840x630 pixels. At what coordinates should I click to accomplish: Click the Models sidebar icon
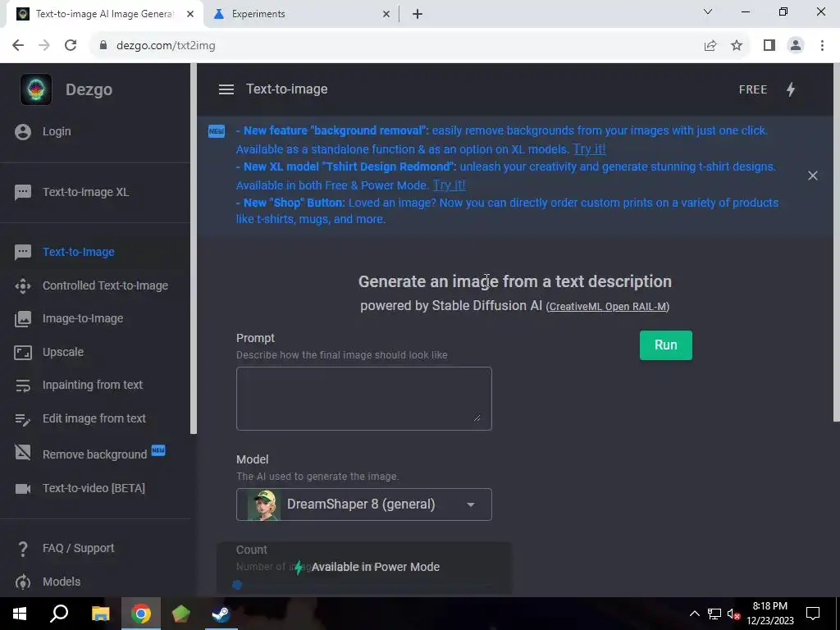tap(23, 582)
